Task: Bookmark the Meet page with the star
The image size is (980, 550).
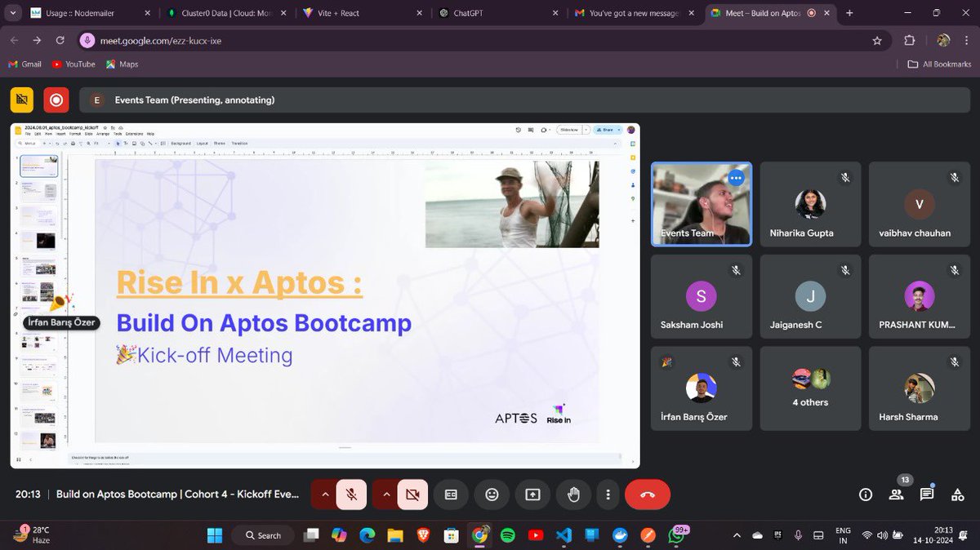Action: click(876, 39)
